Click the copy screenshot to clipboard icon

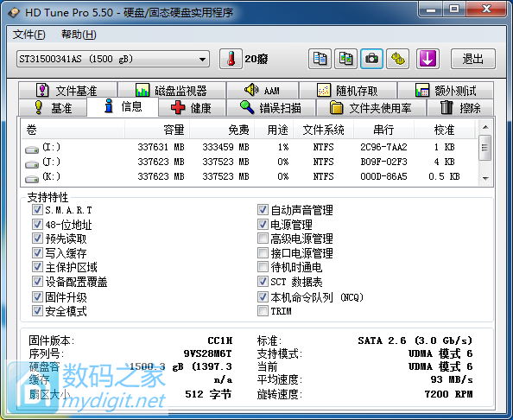pos(345,59)
